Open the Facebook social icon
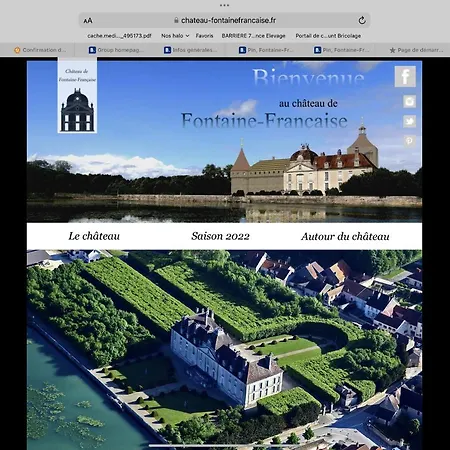450x450 pixels. pyautogui.click(x=405, y=76)
